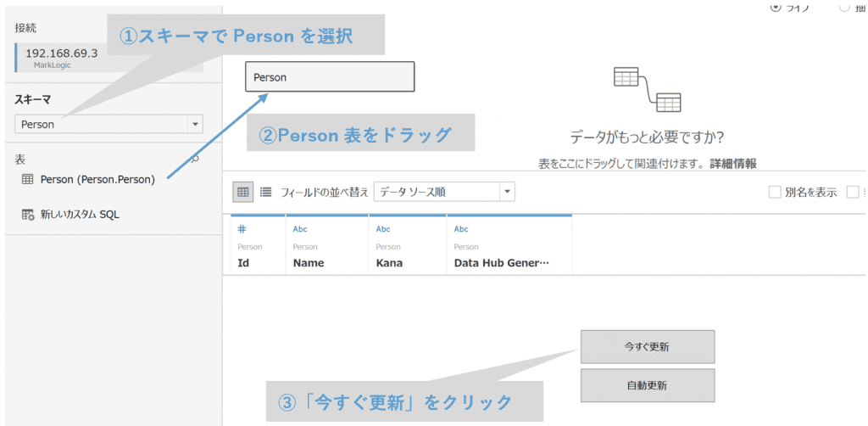Switch to the list view icon
The image size is (868, 426).
point(265,192)
